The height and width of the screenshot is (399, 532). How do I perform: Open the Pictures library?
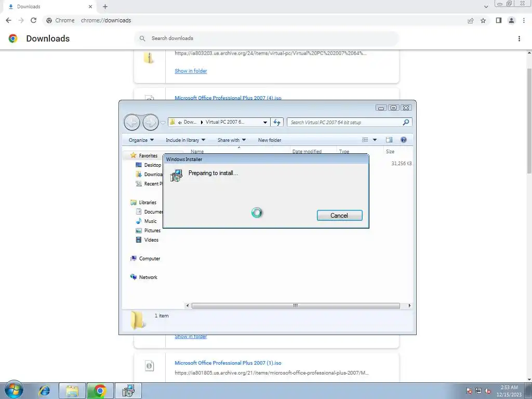pyautogui.click(x=148, y=230)
